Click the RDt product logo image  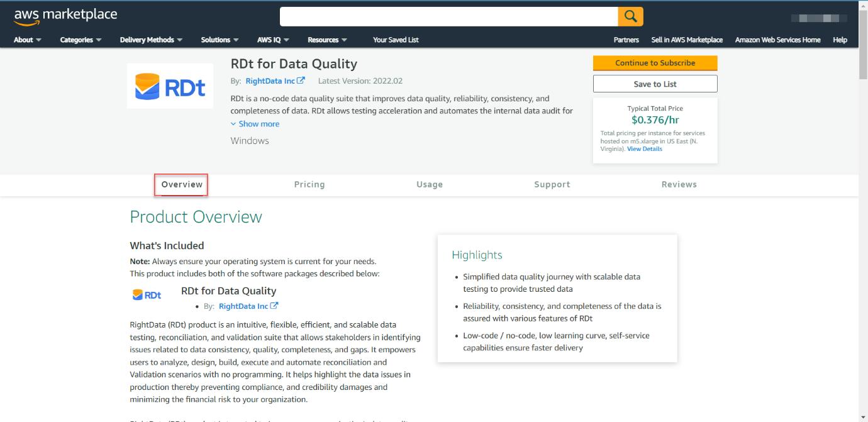click(170, 86)
